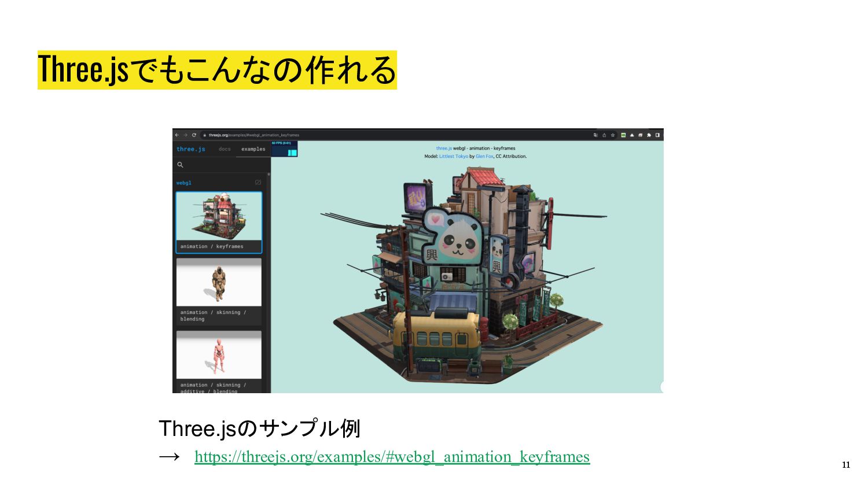This screenshot has height=488, width=868.
Task: Toggle preview thumbnails icon beside webgl
Action: 258,182
